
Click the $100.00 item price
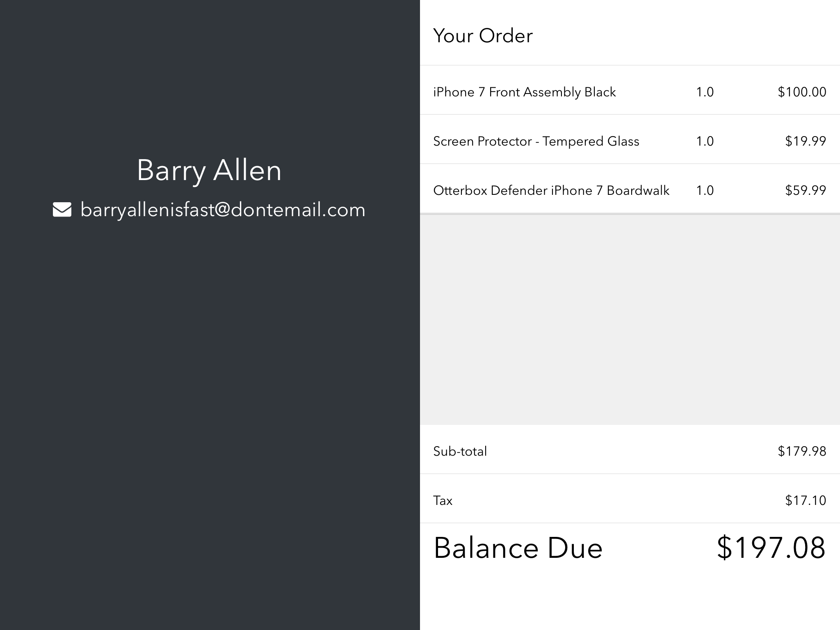point(802,92)
